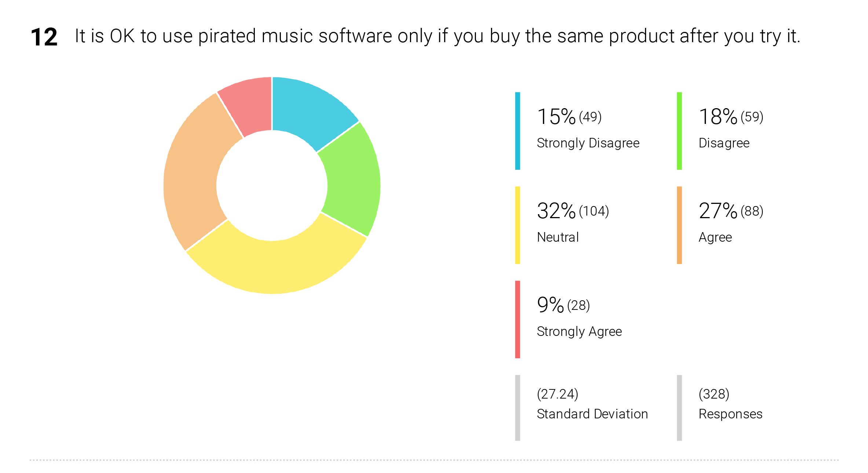Click the Agree legend label
Viewport: 868px width, 473px height.
coord(715,237)
